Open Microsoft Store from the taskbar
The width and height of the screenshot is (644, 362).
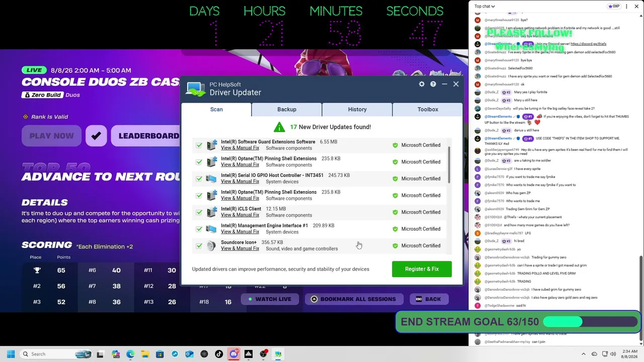pos(160,354)
